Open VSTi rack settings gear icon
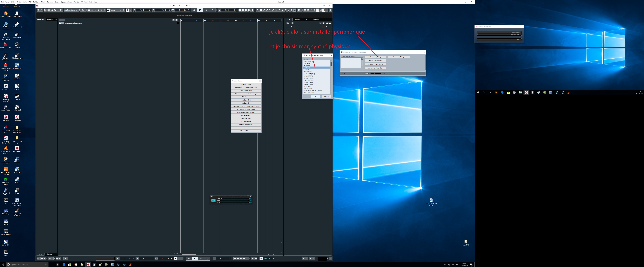Viewport: 644px width, 267px height. pos(330,23)
